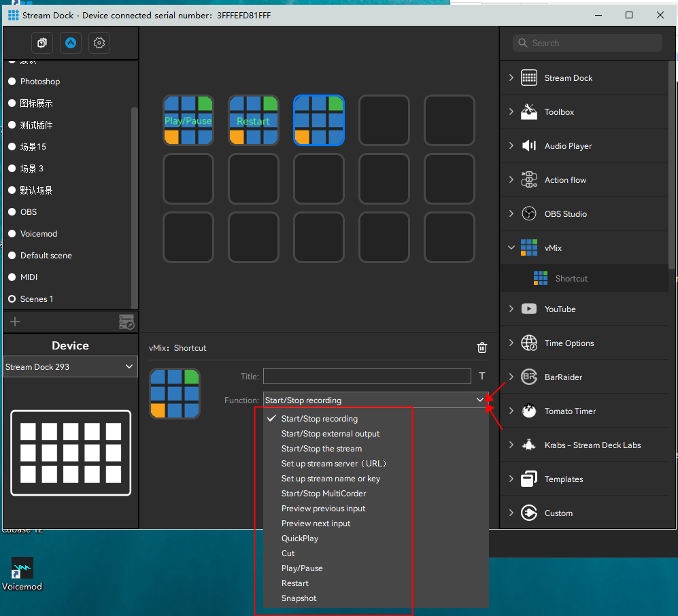
Task: Click the Search plugins field
Action: (587, 43)
